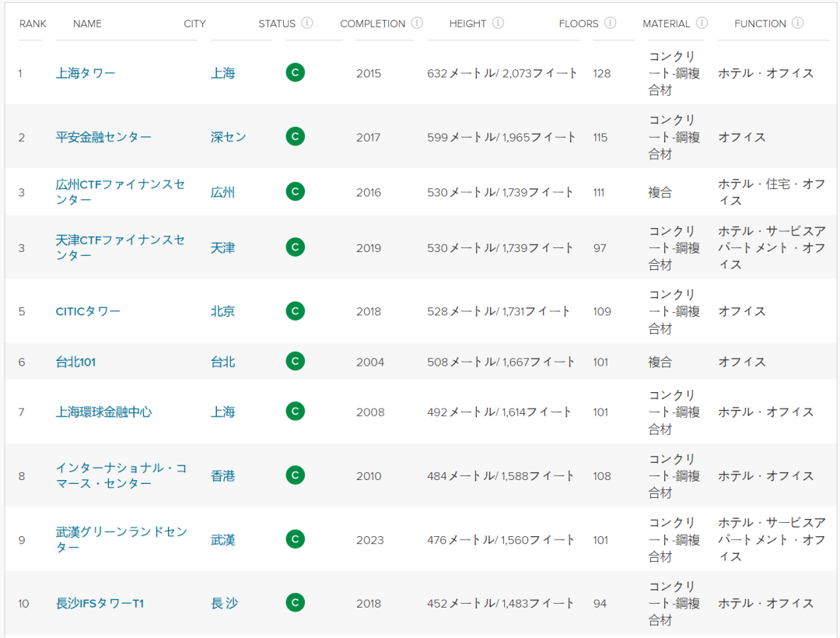Open the 台北101 building link
This screenshot has height=638, width=840.
(75, 362)
